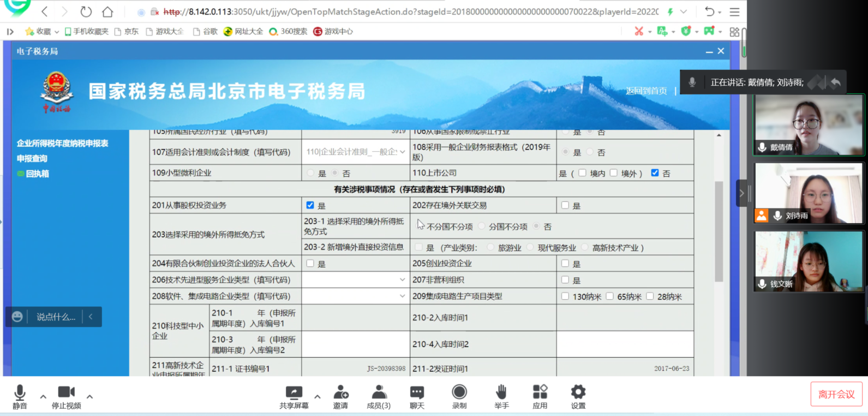Open 设置 gear settings
This screenshot has height=416, width=868.
point(578,393)
